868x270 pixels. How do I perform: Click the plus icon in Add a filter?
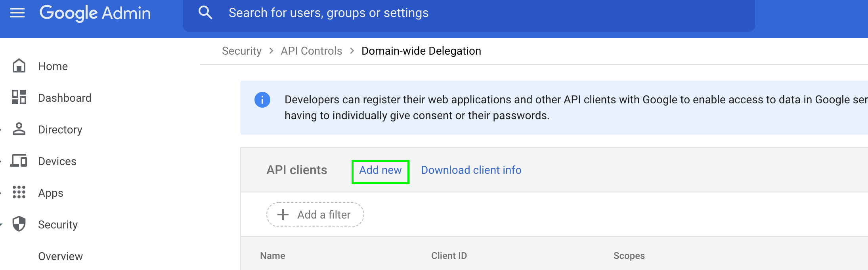coord(283,215)
